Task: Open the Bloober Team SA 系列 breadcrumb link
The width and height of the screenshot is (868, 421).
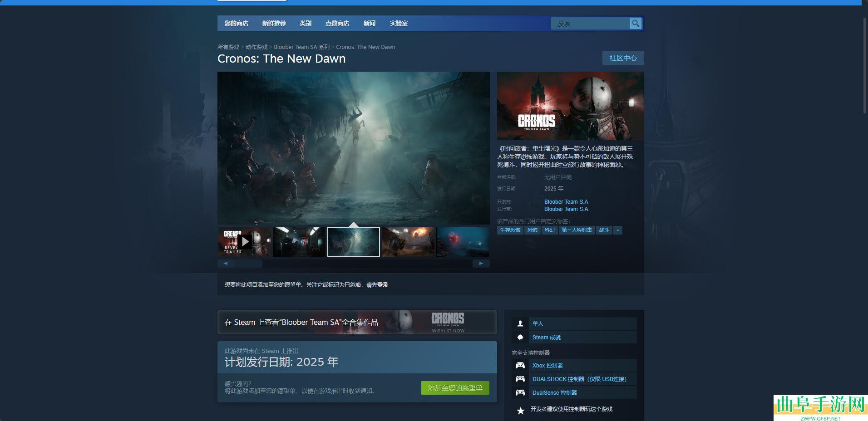Action: tap(302, 47)
